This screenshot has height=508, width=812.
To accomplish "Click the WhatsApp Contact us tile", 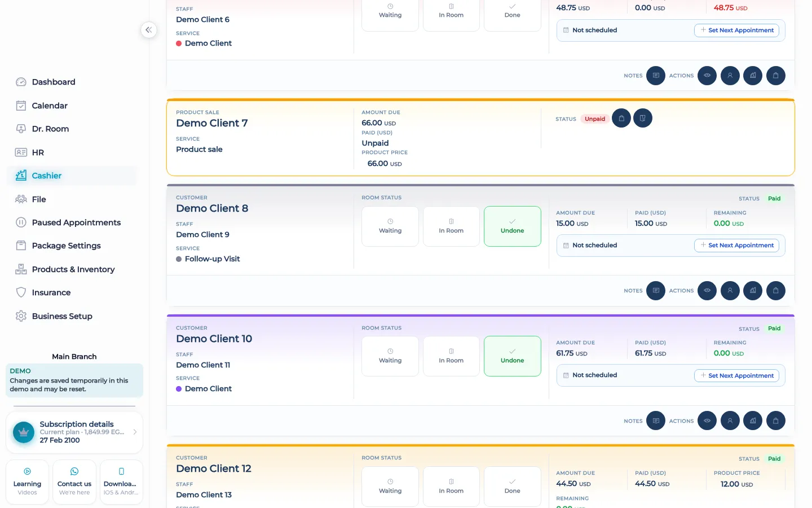I will [74, 482].
